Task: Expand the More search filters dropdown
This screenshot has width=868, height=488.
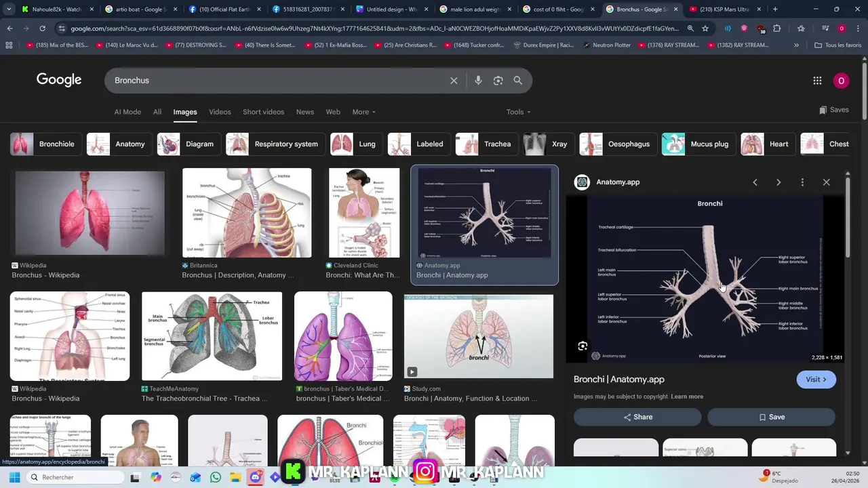Action: 363,112
